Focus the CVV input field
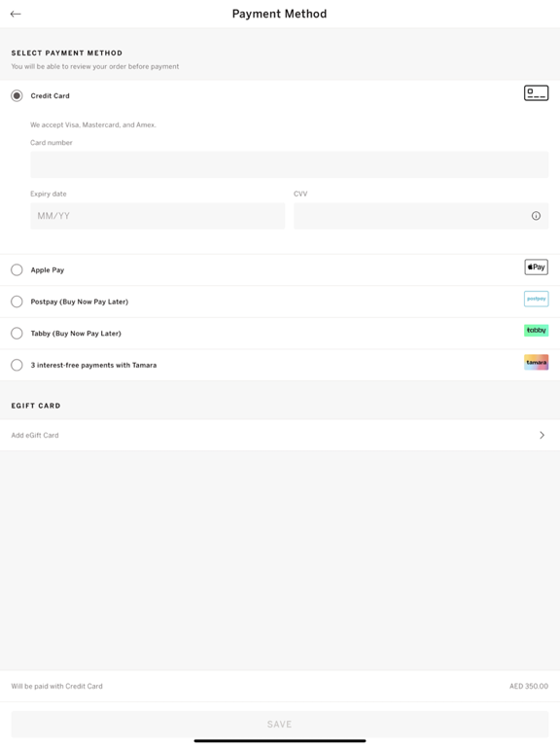 pos(421,216)
